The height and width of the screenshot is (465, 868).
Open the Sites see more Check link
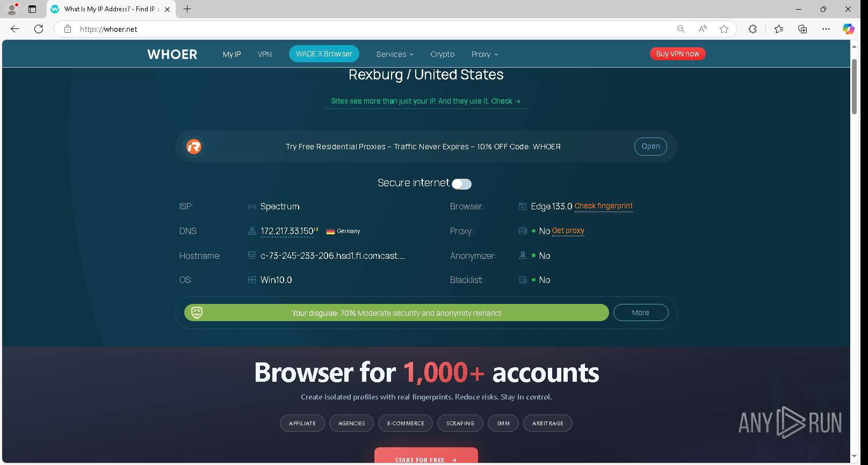[425, 101]
